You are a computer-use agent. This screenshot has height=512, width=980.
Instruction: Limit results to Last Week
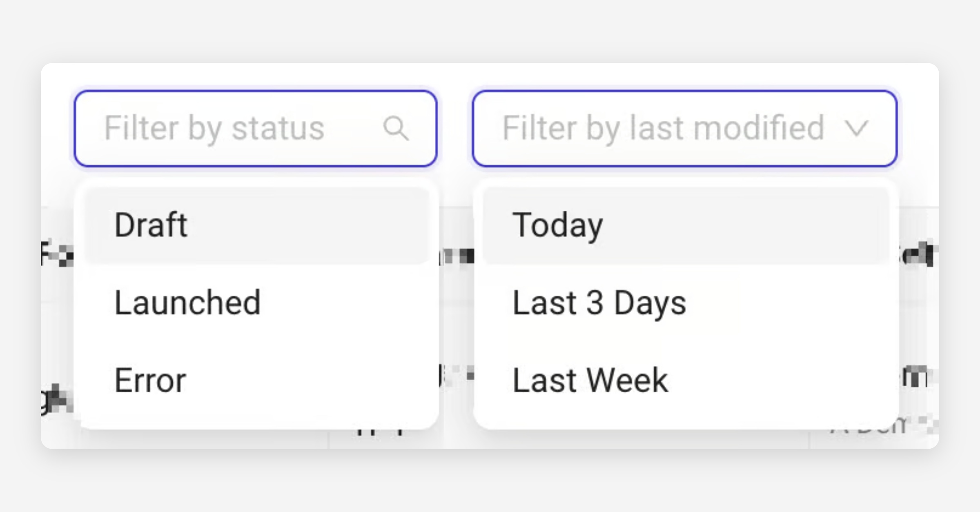[590, 381]
